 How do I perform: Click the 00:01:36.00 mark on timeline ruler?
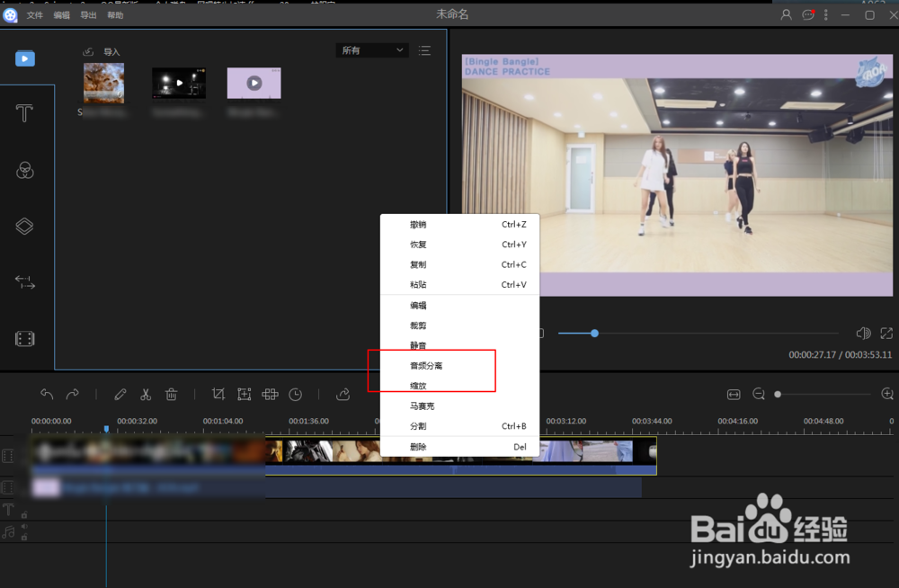[x=309, y=421]
